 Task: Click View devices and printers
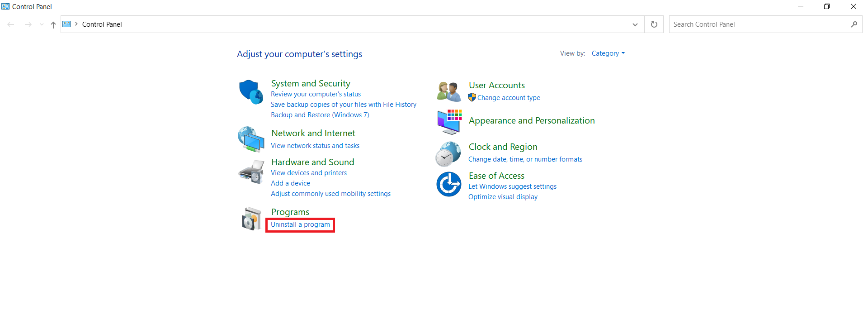point(309,173)
